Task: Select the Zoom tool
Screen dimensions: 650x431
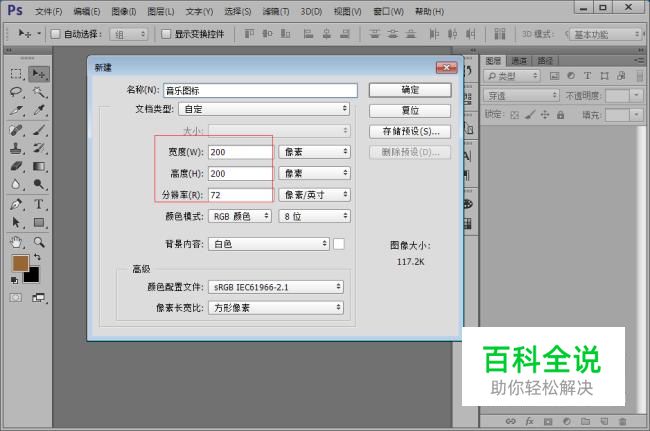Action: 39,242
